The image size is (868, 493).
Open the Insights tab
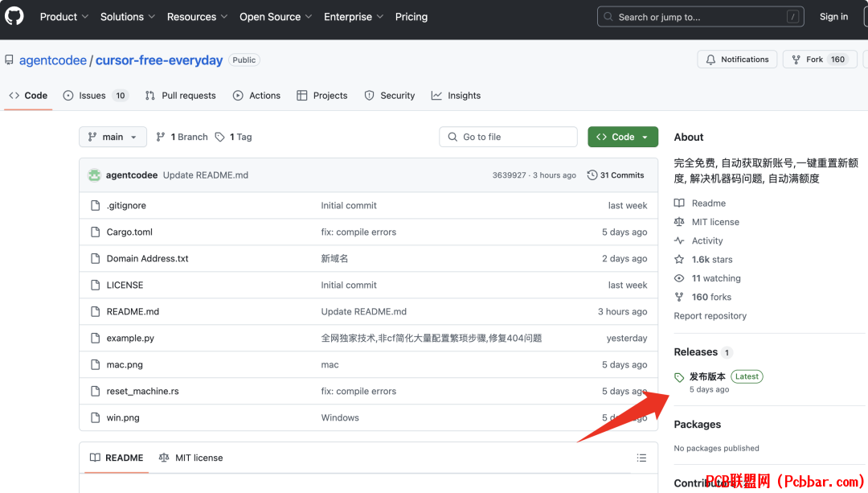(457, 95)
